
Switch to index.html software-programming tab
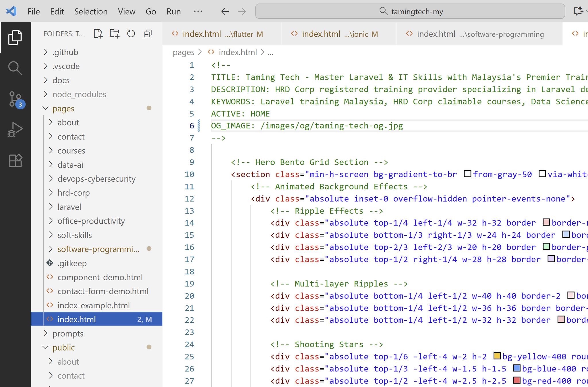tap(479, 34)
